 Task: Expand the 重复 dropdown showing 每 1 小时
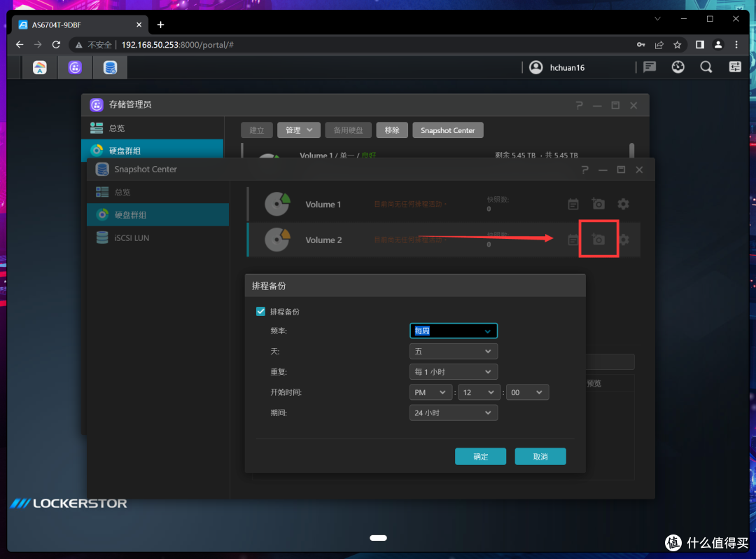pos(453,372)
